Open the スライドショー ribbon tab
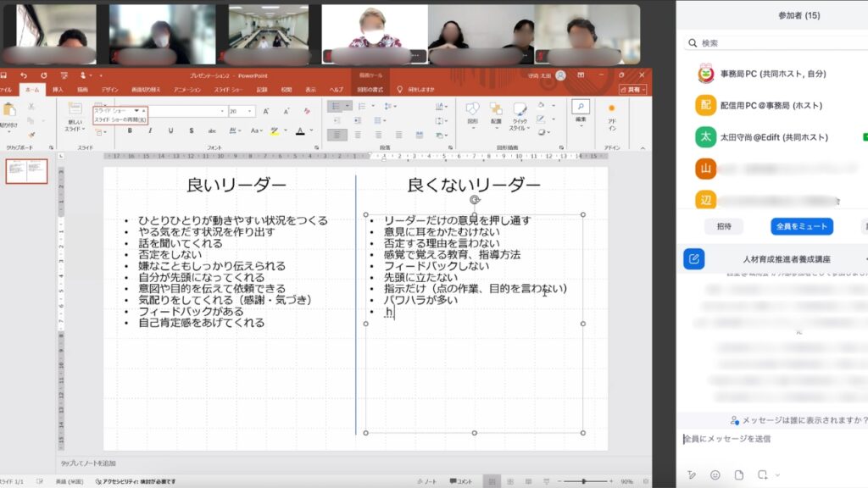This screenshot has height=488, width=868. [x=228, y=89]
